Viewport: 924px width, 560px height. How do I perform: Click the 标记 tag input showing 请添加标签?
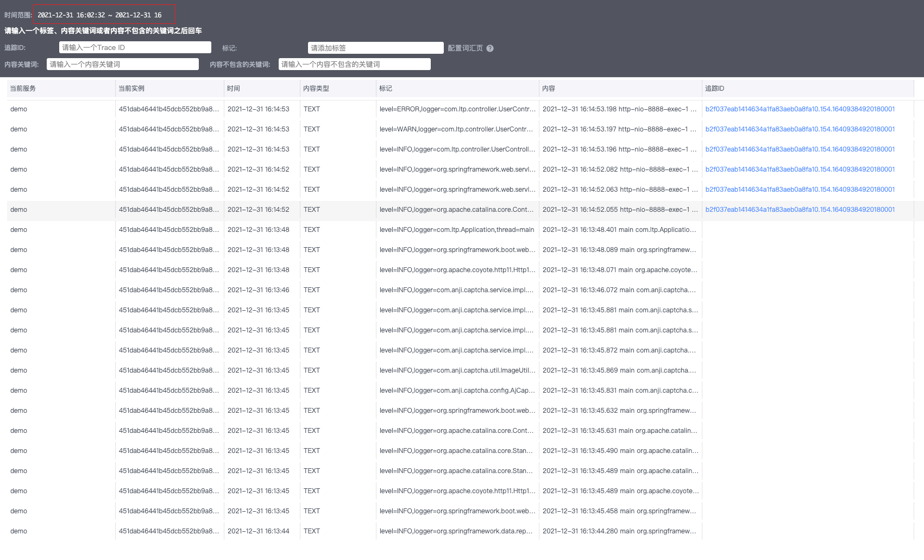pyautogui.click(x=375, y=47)
